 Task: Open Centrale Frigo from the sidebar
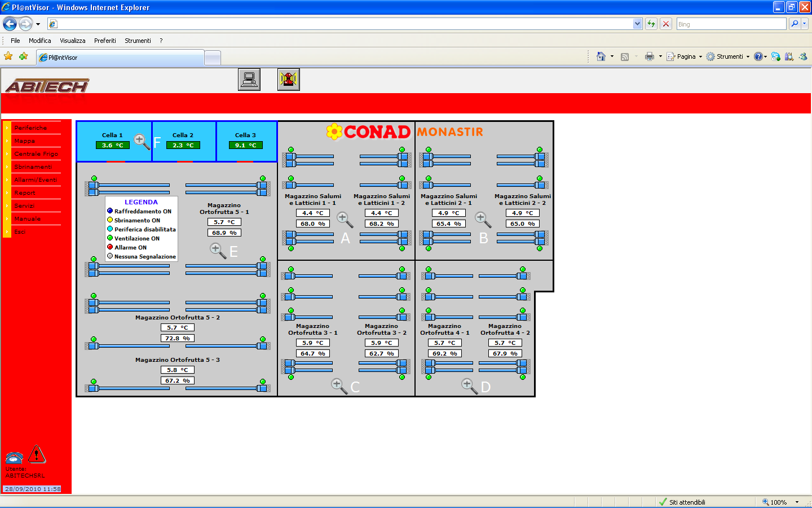[x=36, y=154]
